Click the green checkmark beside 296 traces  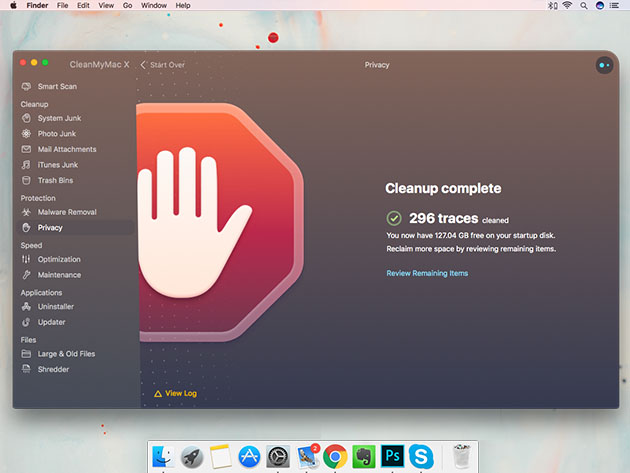tap(394, 218)
